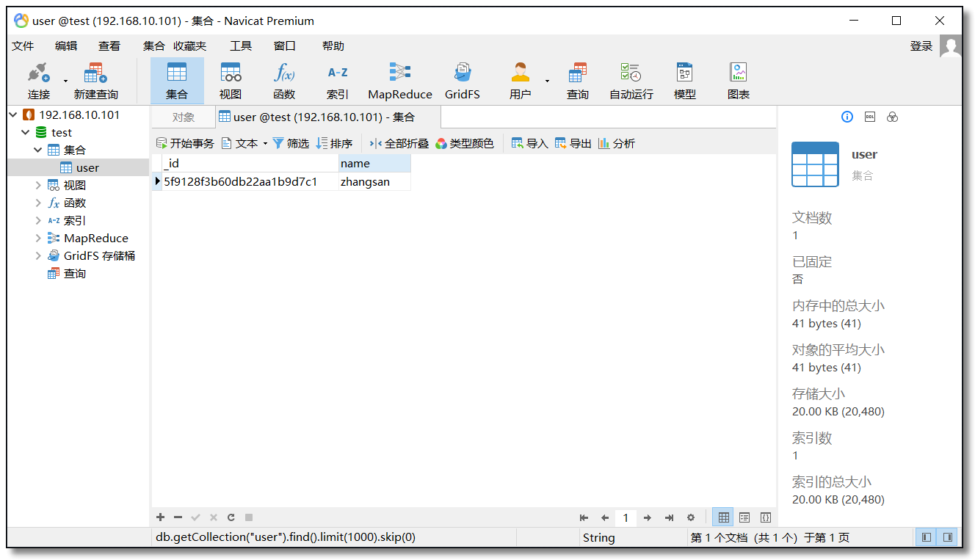Expand the 函数 tree node
975x560 pixels.
point(38,203)
